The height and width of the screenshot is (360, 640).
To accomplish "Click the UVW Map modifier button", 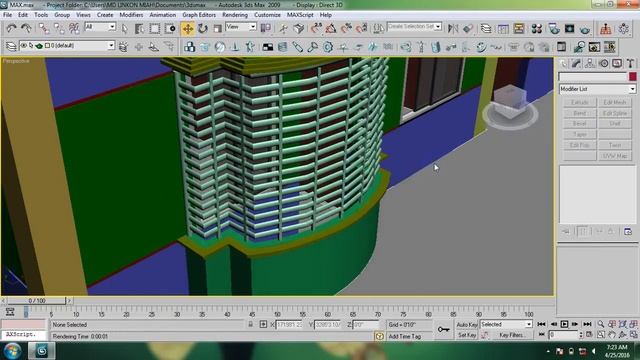I will point(615,156).
